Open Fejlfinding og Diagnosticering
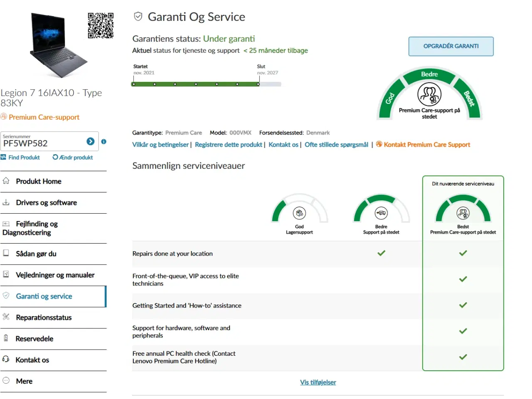Screen dimensions: 532x399 pyautogui.click(x=37, y=228)
